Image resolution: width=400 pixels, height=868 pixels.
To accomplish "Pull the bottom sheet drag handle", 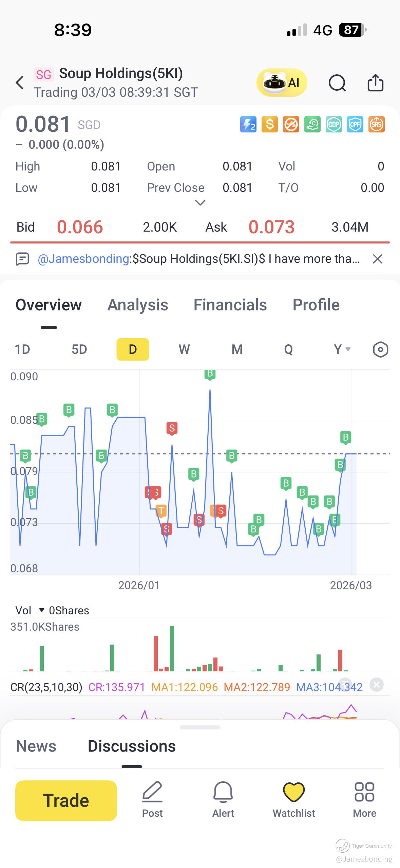I will tap(200, 727).
